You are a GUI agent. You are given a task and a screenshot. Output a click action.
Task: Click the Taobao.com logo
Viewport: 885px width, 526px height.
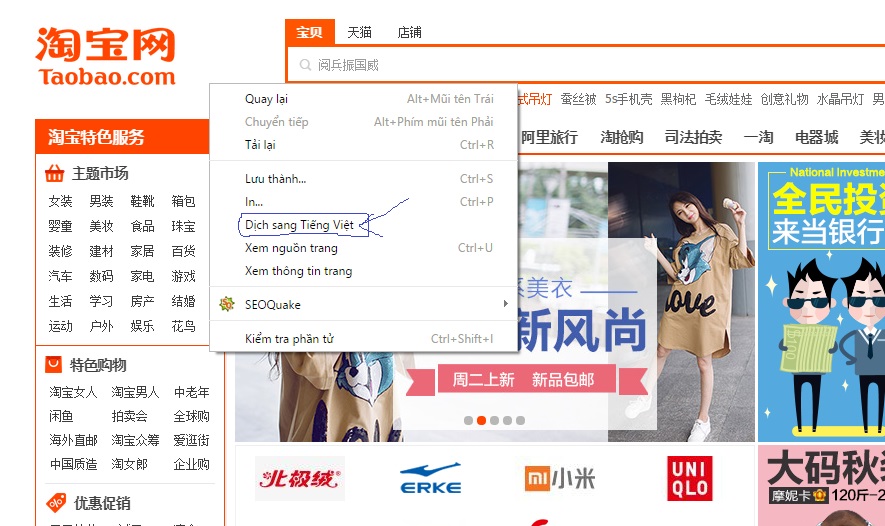pos(106,56)
